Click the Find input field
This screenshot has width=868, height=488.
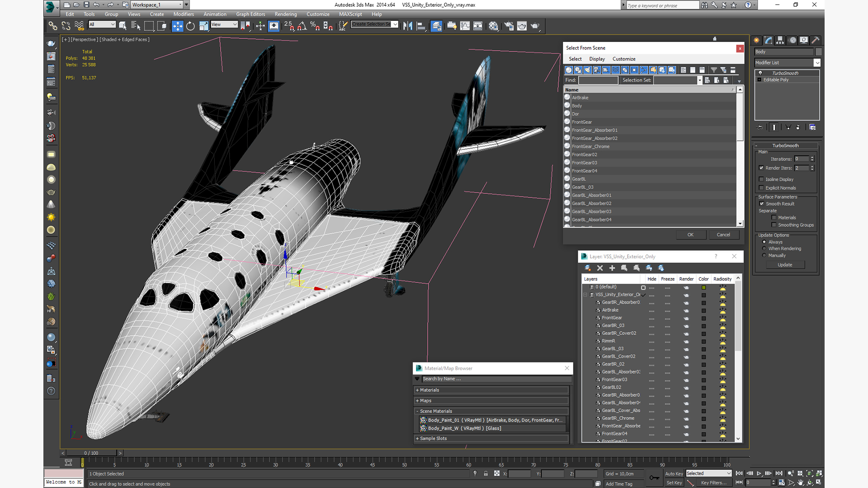point(598,80)
